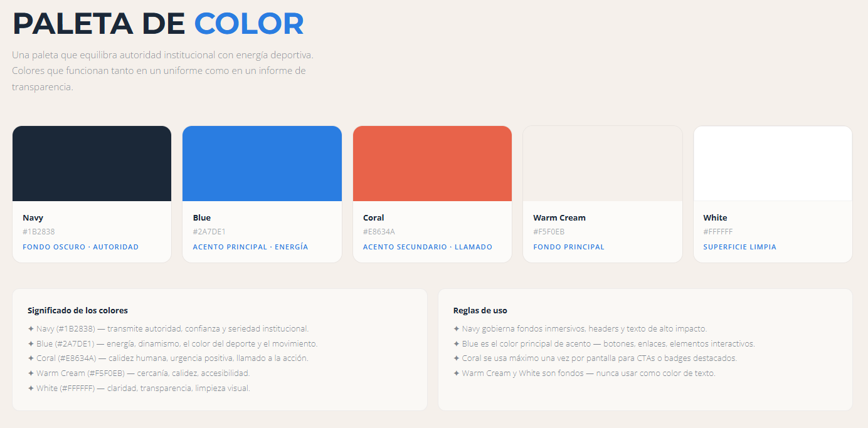
Task: Click the star bullet before 'Navy gobierna fondos'
Action: [457, 329]
